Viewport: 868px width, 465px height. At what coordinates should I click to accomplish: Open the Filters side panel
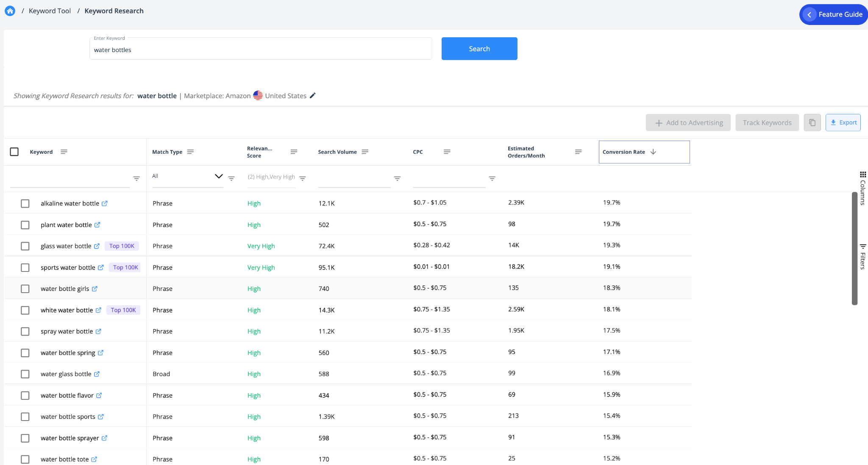[x=863, y=257]
